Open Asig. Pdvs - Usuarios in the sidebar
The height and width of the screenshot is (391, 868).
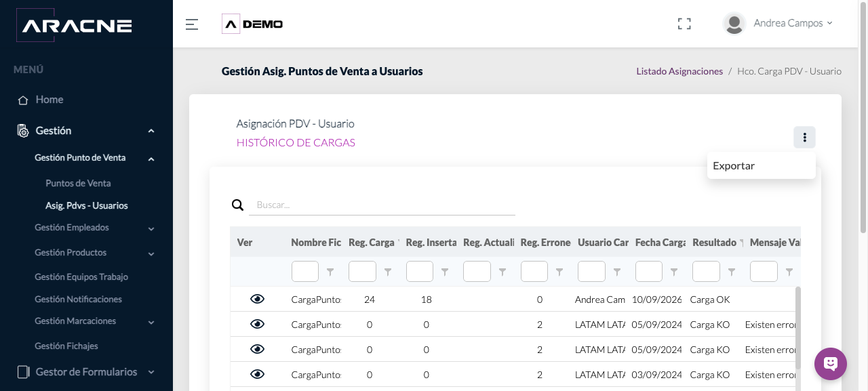(x=87, y=205)
